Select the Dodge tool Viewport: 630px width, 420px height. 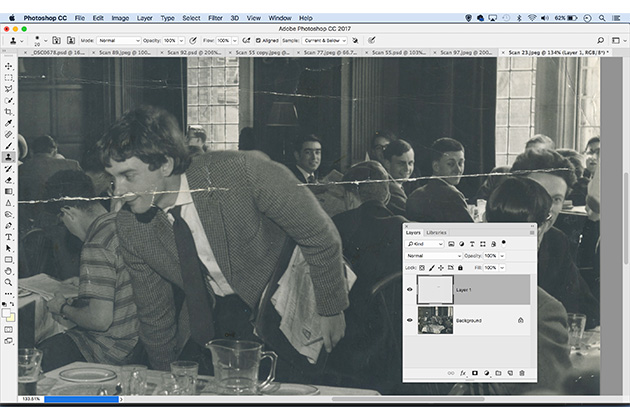click(8, 214)
